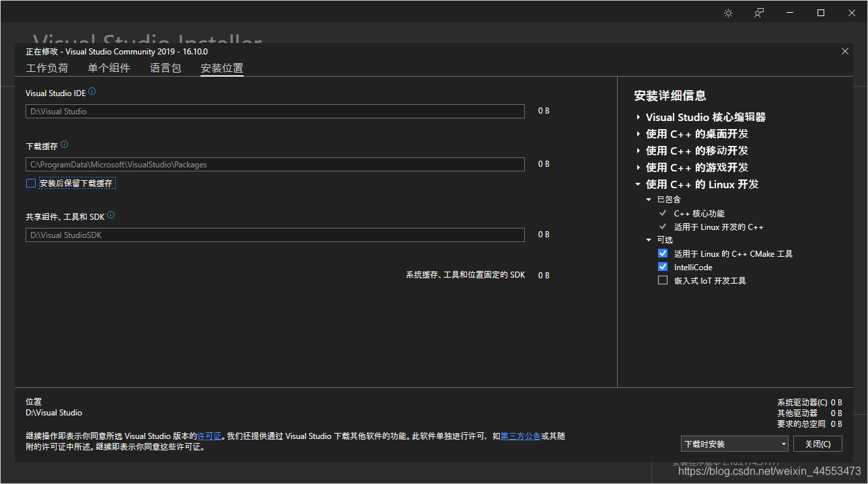This screenshot has width=868, height=484.
Task: Expand 使用 C++ 的桌面开发 section
Action: pos(638,134)
